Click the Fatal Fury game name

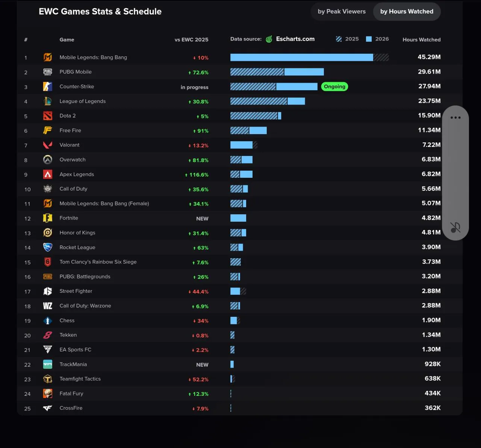point(71,394)
